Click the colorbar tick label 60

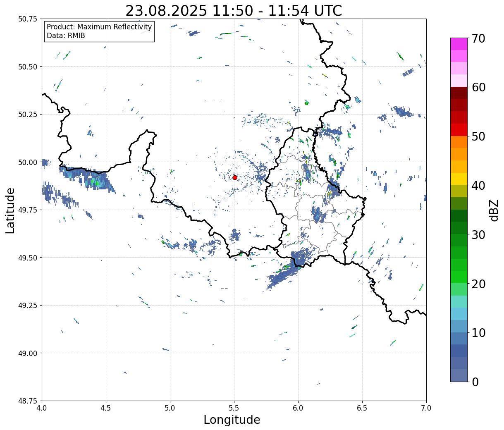[479, 87]
